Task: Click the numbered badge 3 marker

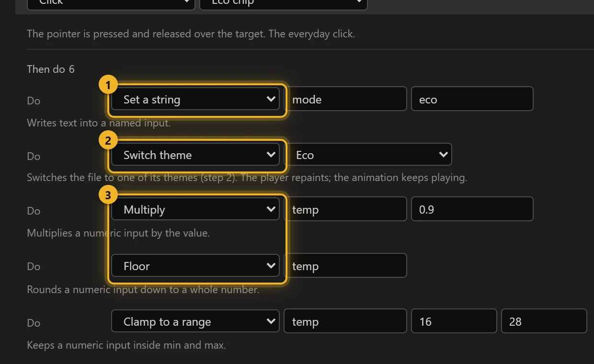Action: pyautogui.click(x=108, y=195)
